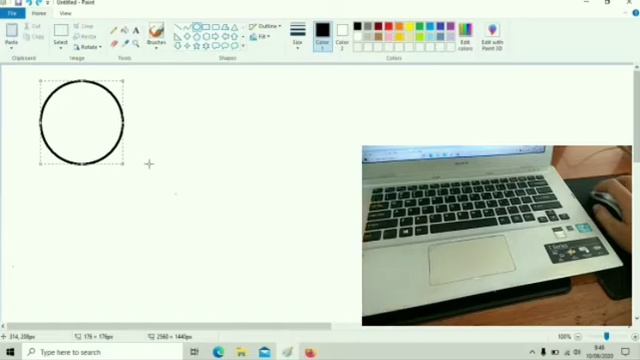Select the Fill with color bucket tool
Image resolution: width=640 pixels, height=360 pixels.
tap(124, 31)
